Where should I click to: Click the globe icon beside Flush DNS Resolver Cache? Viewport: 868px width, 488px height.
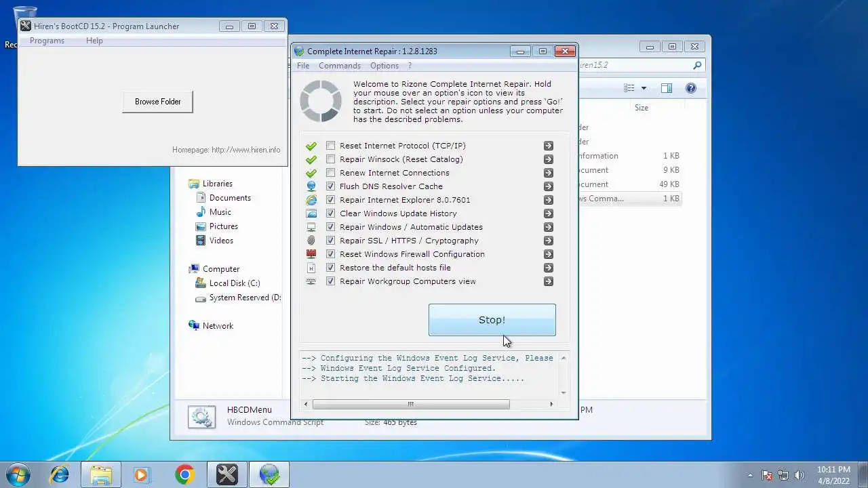click(311, 186)
